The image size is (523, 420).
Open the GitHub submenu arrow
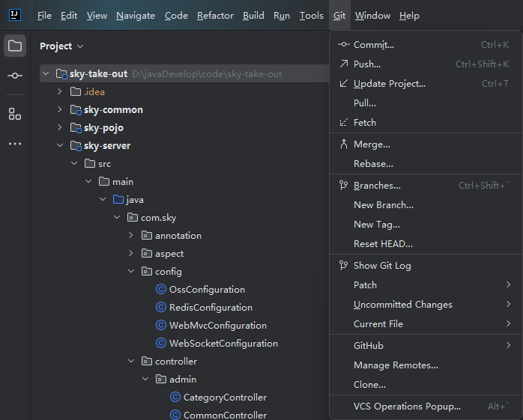[x=508, y=345]
